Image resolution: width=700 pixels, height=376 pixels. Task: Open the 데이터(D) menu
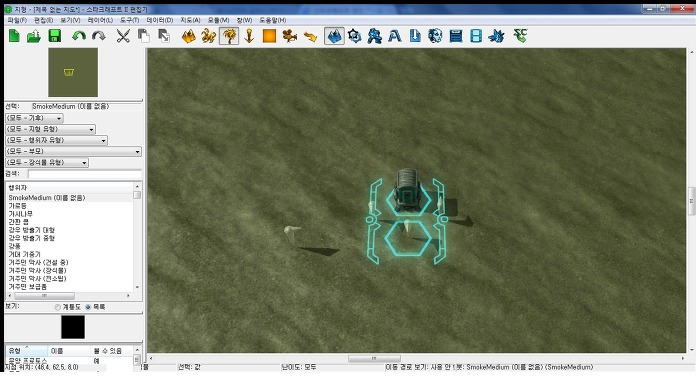pyautogui.click(x=159, y=20)
